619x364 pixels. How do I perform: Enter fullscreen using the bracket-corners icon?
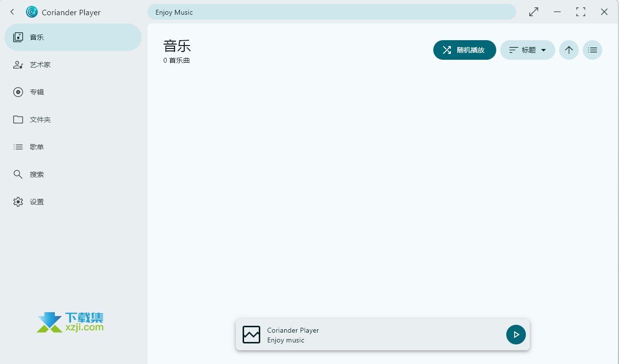pyautogui.click(x=581, y=12)
